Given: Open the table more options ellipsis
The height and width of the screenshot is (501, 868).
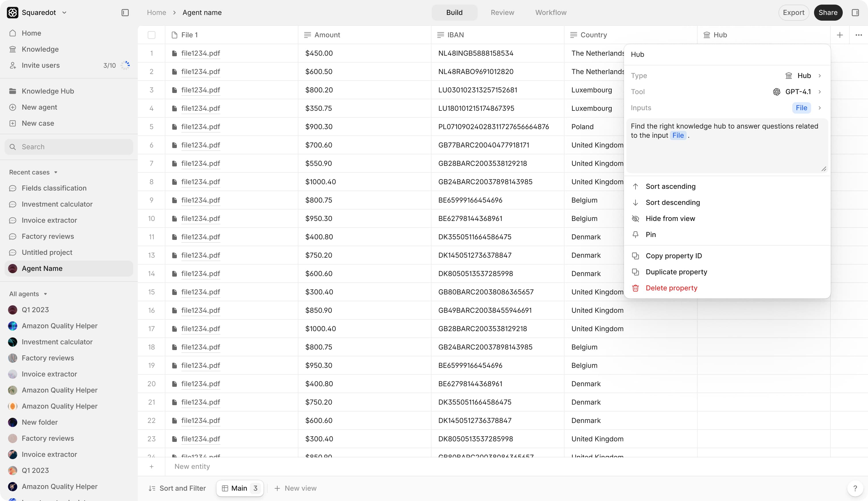Looking at the screenshot, I should pos(859,35).
